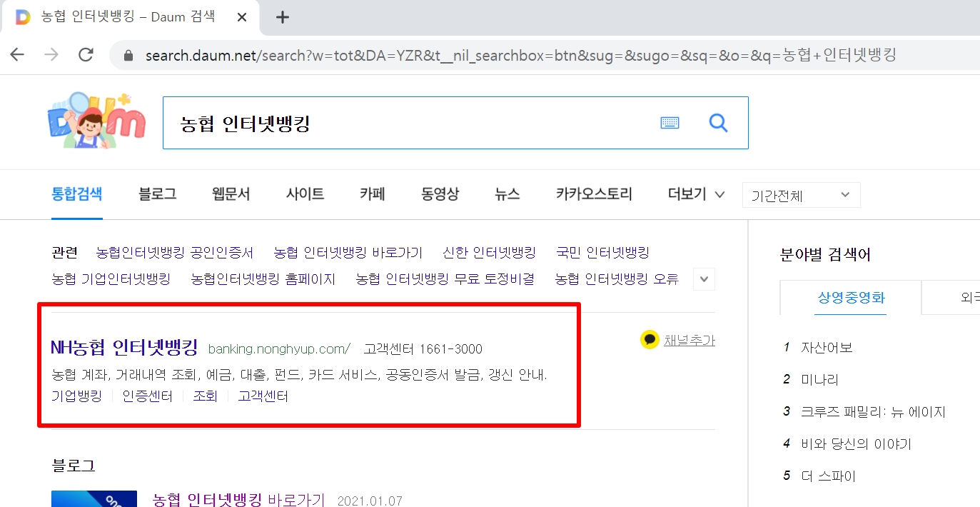Image resolution: width=980 pixels, height=507 pixels.
Task: Click related search 농협 인터넷뱅킹 무료 토정비결
Action: coord(445,278)
